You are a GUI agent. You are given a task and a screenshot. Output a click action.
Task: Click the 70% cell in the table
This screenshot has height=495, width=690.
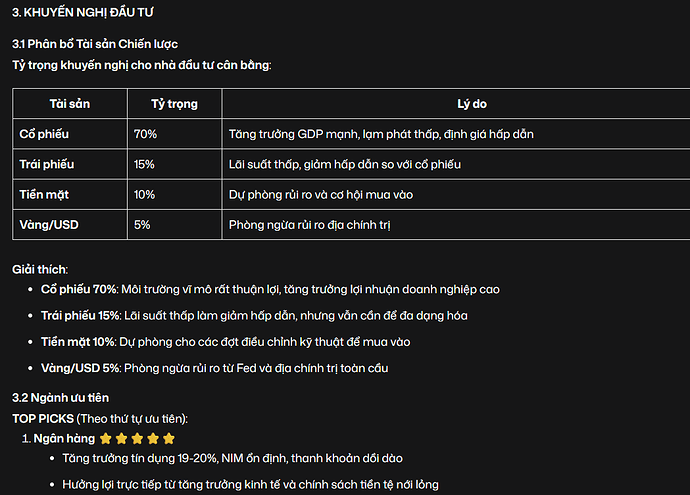coord(145,134)
